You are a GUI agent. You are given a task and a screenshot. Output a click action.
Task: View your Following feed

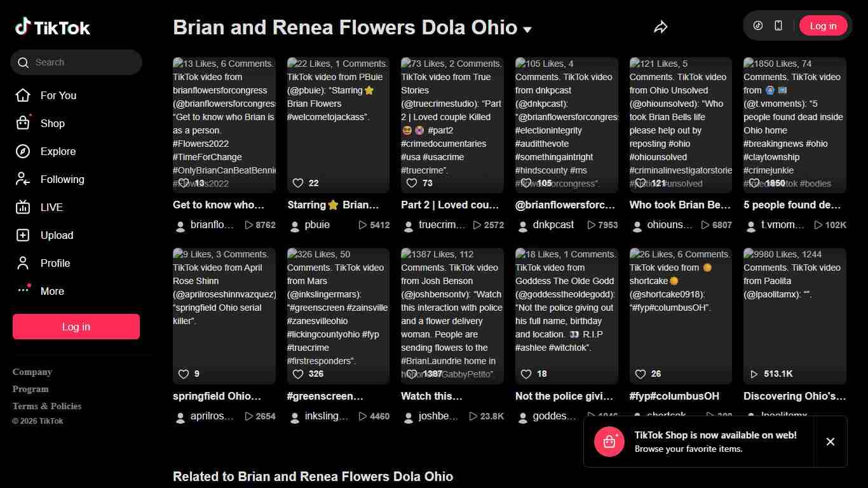pos(62,179)
